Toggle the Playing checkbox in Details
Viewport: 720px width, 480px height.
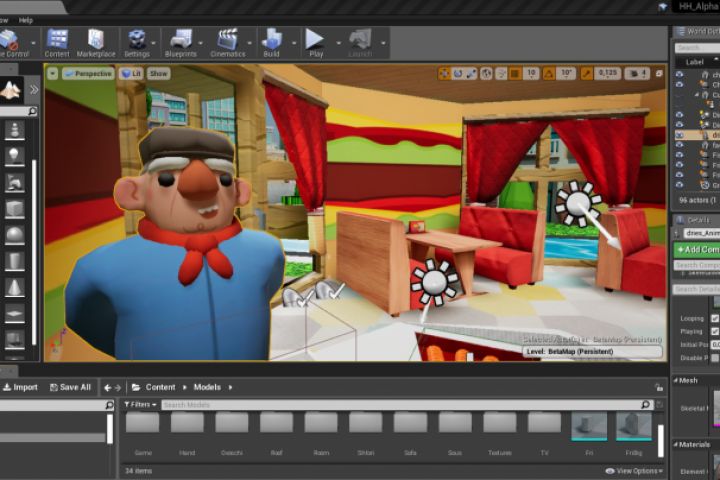pyautogui.click(x=715, y=331)
